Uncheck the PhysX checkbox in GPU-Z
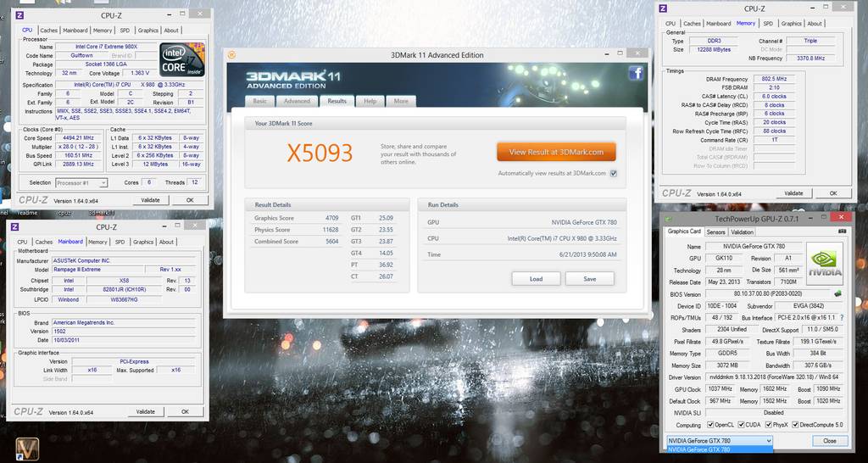This screenshot has height=463, width=868. coord(768,425)
